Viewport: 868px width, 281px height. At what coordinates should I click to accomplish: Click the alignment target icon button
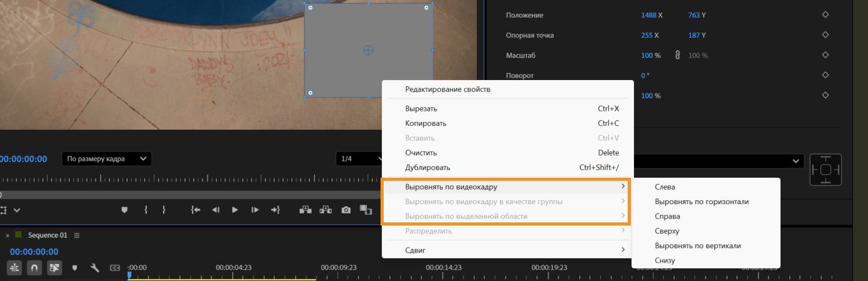[826, 169]
